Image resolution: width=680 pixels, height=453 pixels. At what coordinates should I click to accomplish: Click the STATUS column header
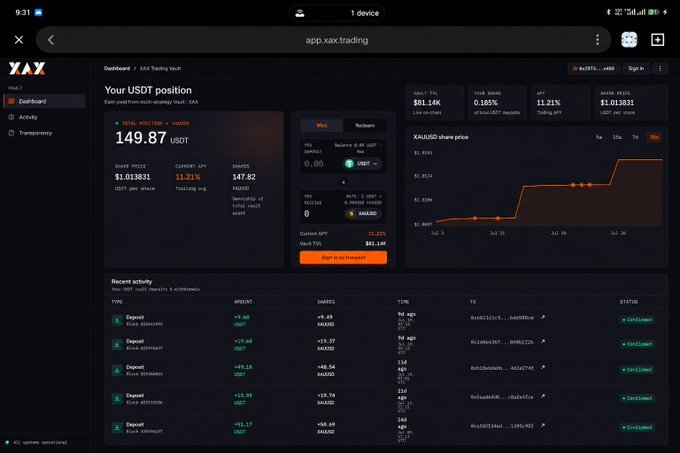pos(628,302)
